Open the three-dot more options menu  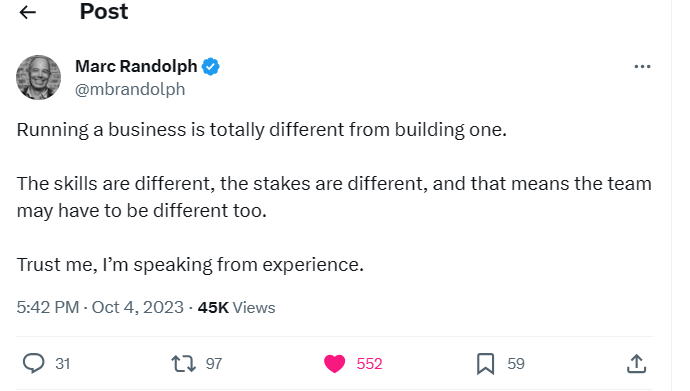click(x=642, y=66)
